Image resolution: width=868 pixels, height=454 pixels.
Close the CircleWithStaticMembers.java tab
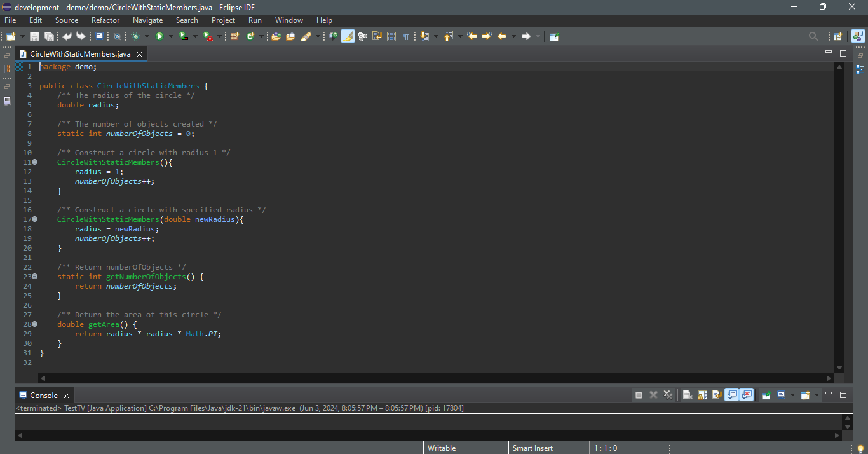pos(139,54)
